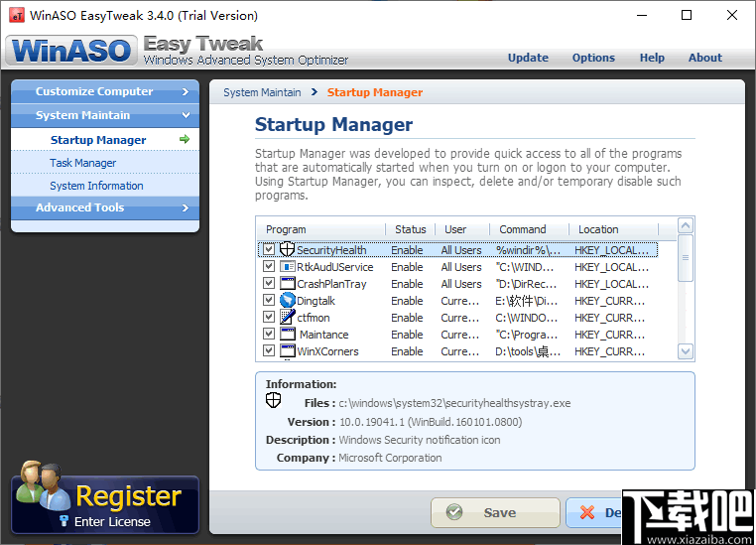Uncheck the RtkAudUService startup checkbox

[269, 267]
